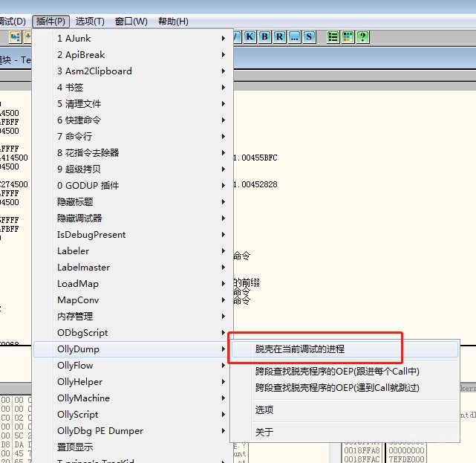Open the 3 Asm2Clipboard plugin entry
The width and height of the screenshot is (476, 463).
pos(133,71)
